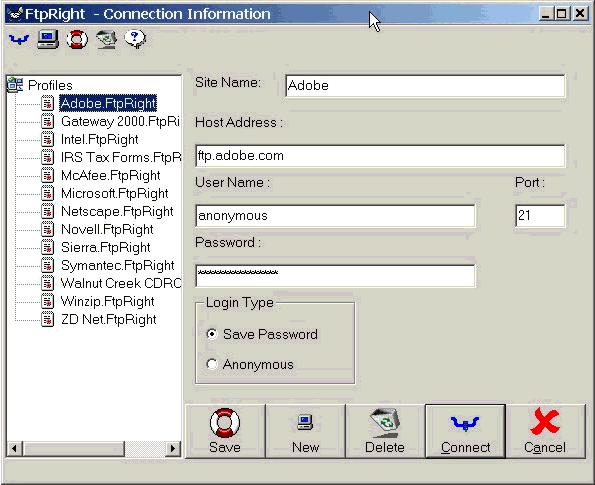Select the Winzip.FtpRight profile name
Screen dimensions: 595x485
pos(107,301)
